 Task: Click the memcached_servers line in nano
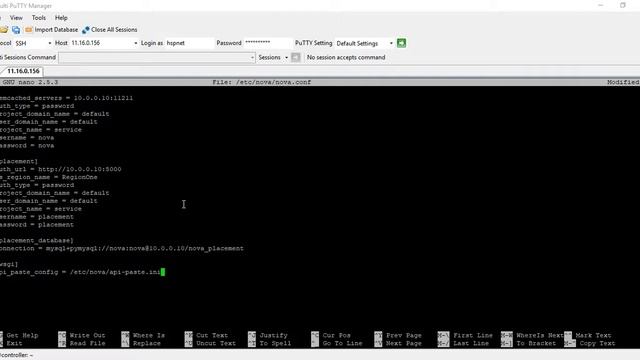[67, 98]
